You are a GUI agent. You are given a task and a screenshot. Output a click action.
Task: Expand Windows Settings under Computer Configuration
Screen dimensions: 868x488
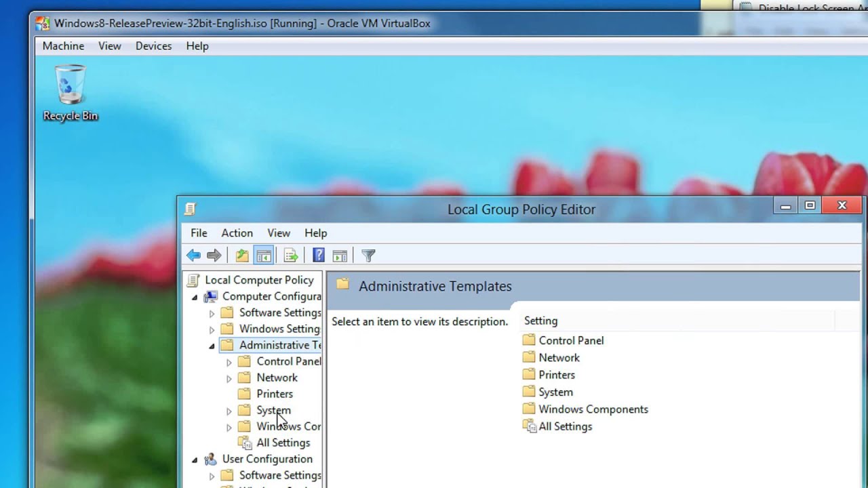(x=212, y=329)
